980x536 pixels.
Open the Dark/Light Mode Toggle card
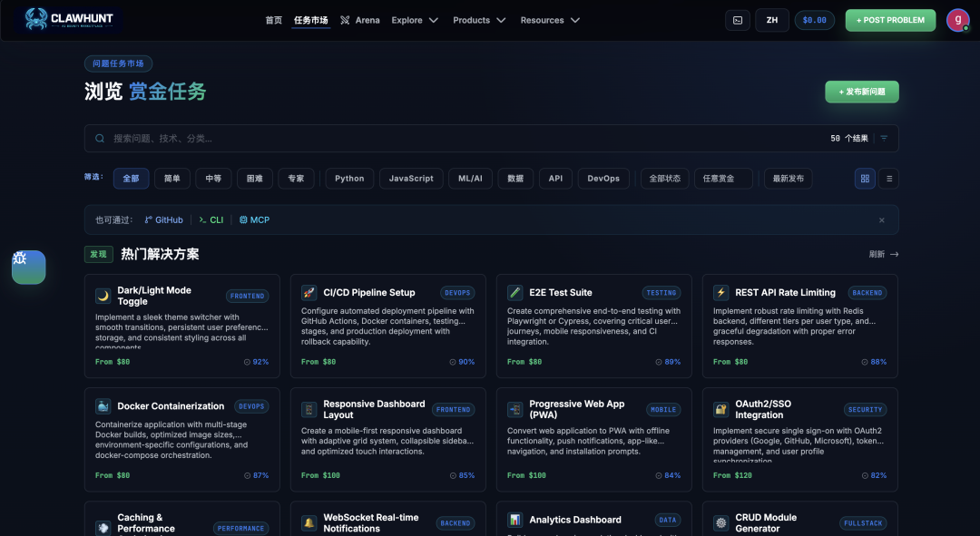pos(181,326)
